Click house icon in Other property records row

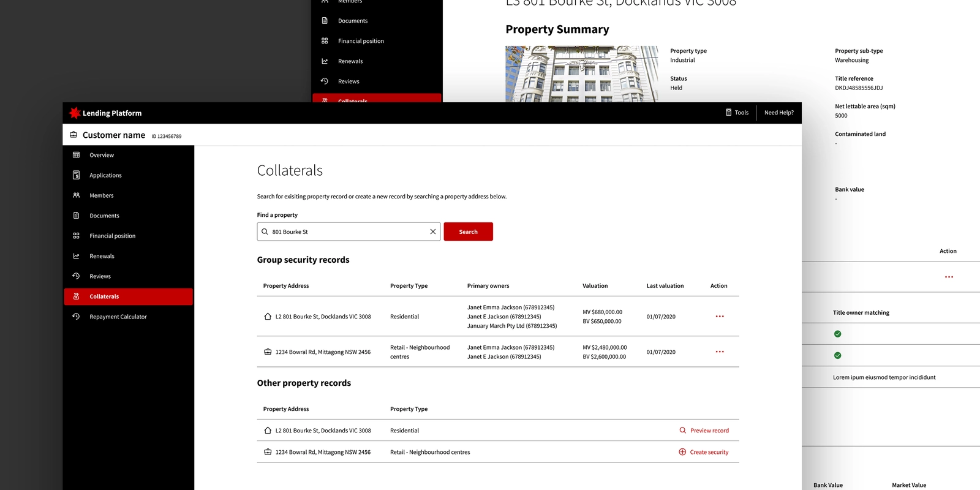(268, 431)
